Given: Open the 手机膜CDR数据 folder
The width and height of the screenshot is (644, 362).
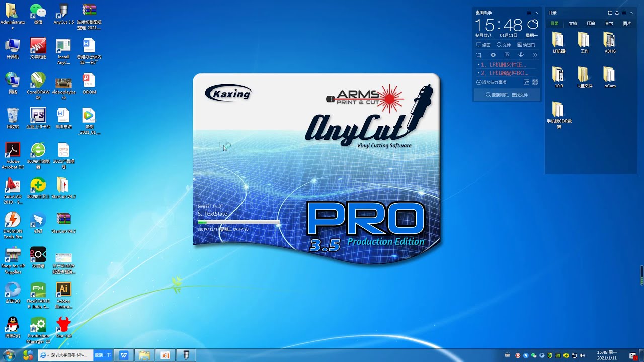Looking at the screenshot, I should pyautogui.click(x=558, y=115).
